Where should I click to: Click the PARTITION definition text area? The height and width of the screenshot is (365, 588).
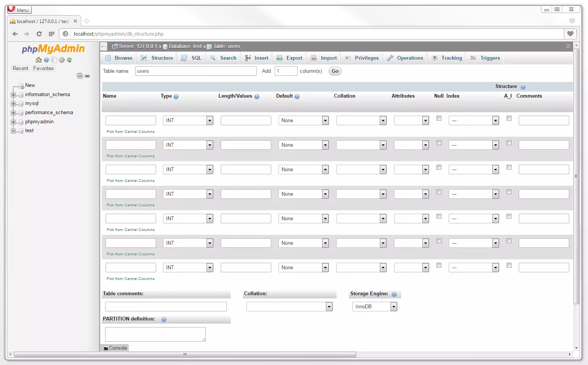(155, 334)
